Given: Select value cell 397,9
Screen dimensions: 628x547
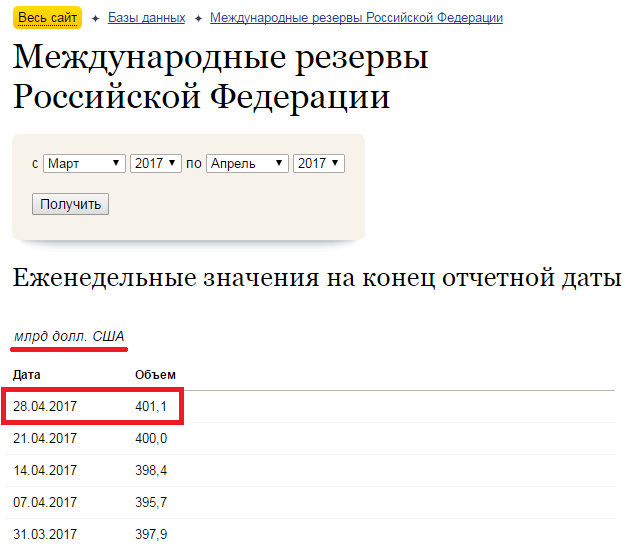Looking at the screenshot, I should point(151,534).
